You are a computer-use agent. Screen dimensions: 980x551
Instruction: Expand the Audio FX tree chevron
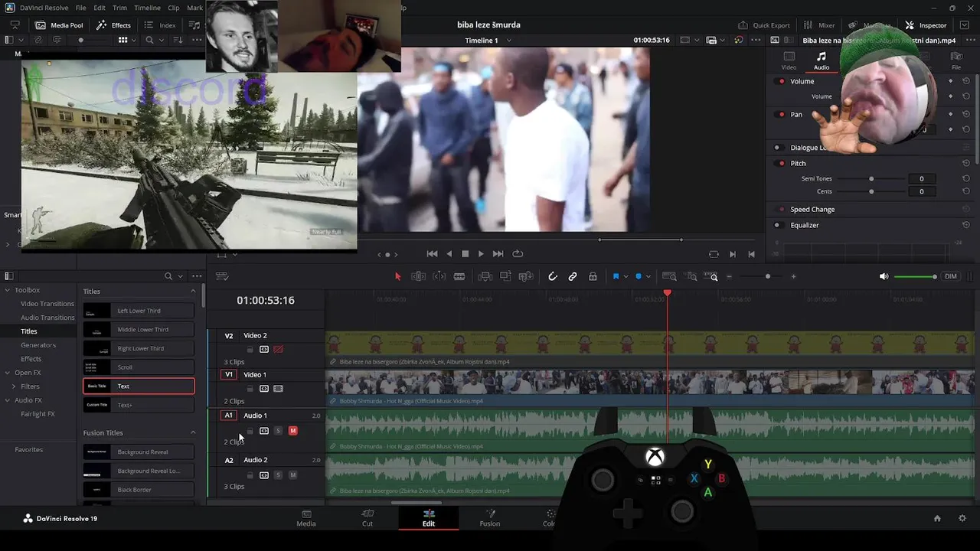point(7,400)
